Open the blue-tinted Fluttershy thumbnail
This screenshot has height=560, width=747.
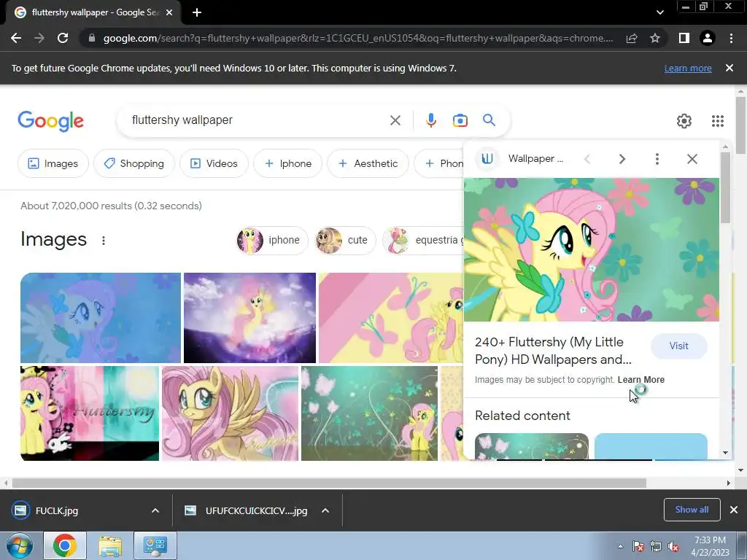pyautogui.click(x=101, y=318)
